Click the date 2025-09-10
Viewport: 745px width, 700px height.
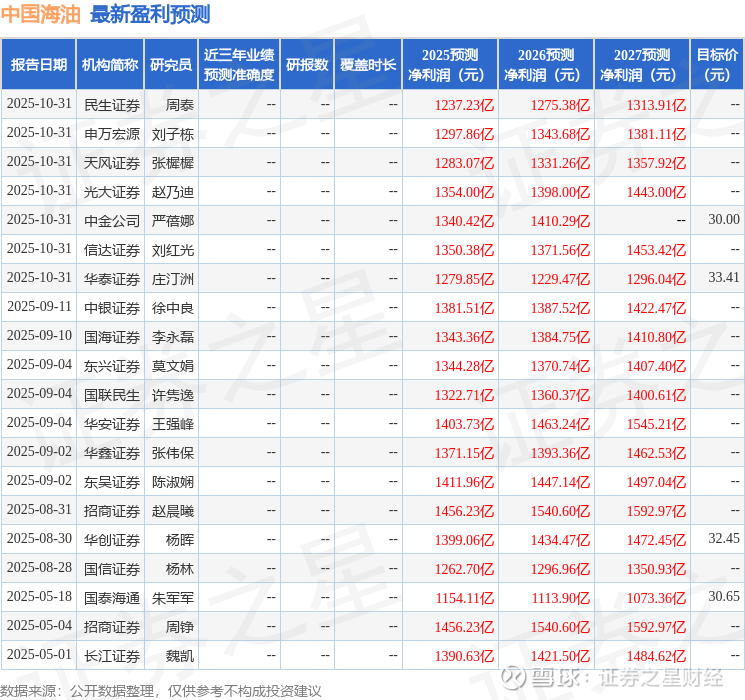coord(39,336)
